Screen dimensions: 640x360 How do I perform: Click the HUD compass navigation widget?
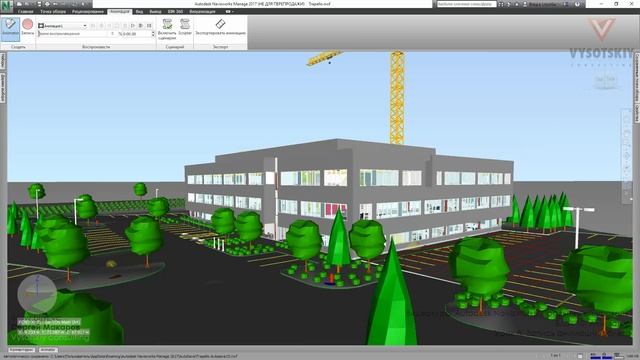pos(37,293)
